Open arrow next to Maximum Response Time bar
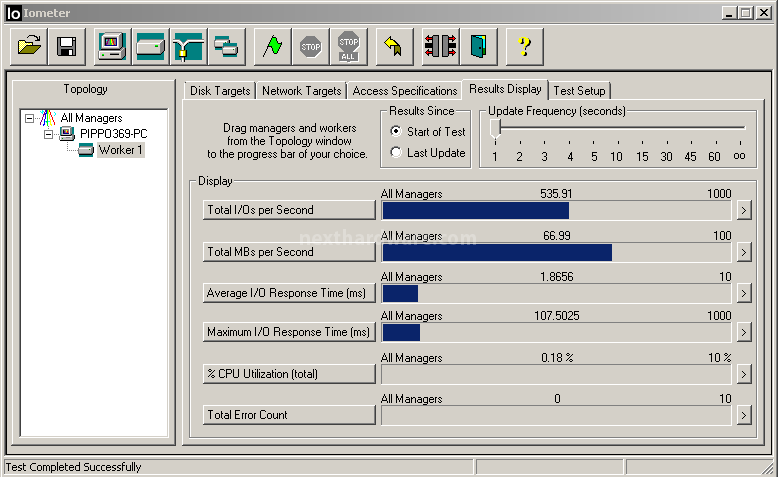Screen dimensions: 778x477 (743, 332)
